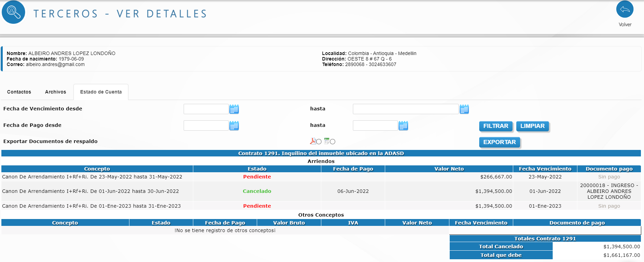Open calendar for Fecha de Pago desde
This screenshot has width=644, height=262.
[x=234, y=126]
